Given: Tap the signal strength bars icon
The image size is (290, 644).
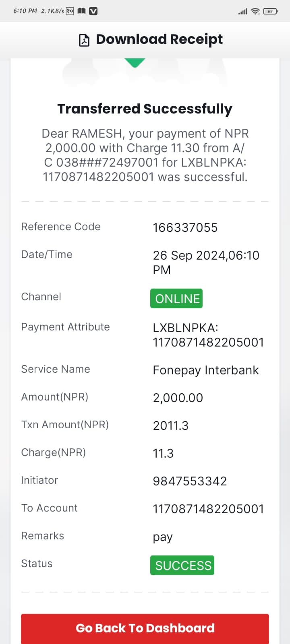Looking at the screenshot, I should (243, 11).
